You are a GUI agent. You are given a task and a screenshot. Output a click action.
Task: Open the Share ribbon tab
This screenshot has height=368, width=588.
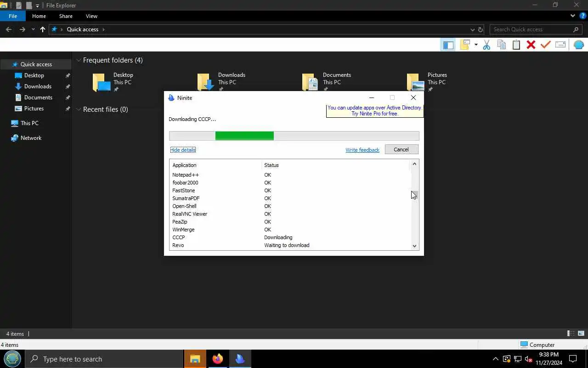tap(66, 16)
